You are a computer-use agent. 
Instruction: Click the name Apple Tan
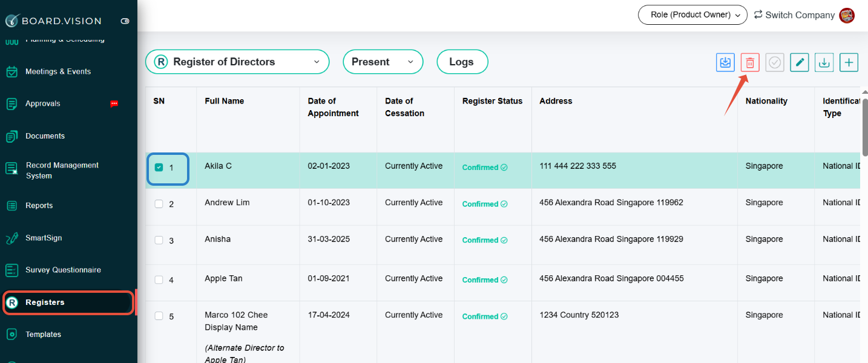pyautogui.click(x=223, y=278)
